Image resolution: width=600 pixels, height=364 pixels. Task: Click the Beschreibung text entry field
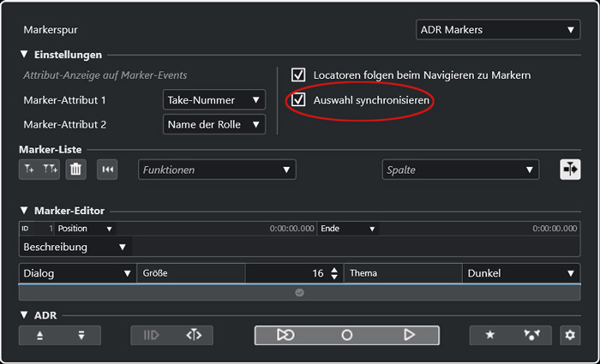pyautogui.click(x=356, y=247)
